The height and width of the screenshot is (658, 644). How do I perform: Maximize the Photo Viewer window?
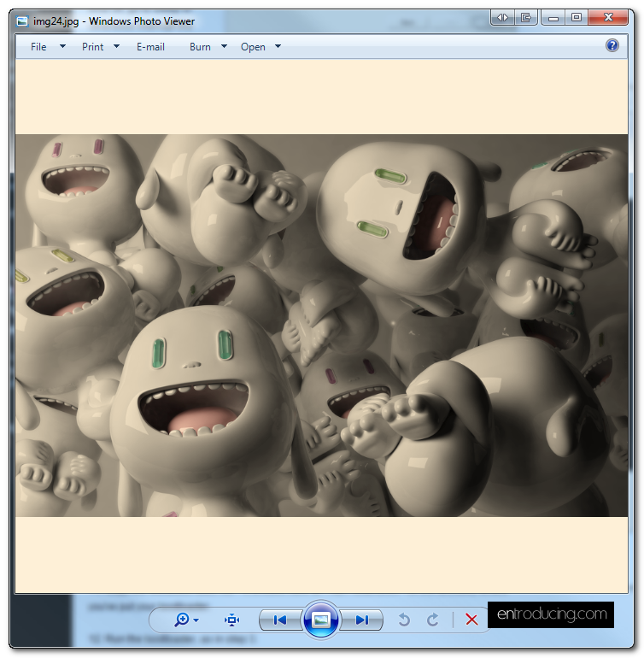577,18
